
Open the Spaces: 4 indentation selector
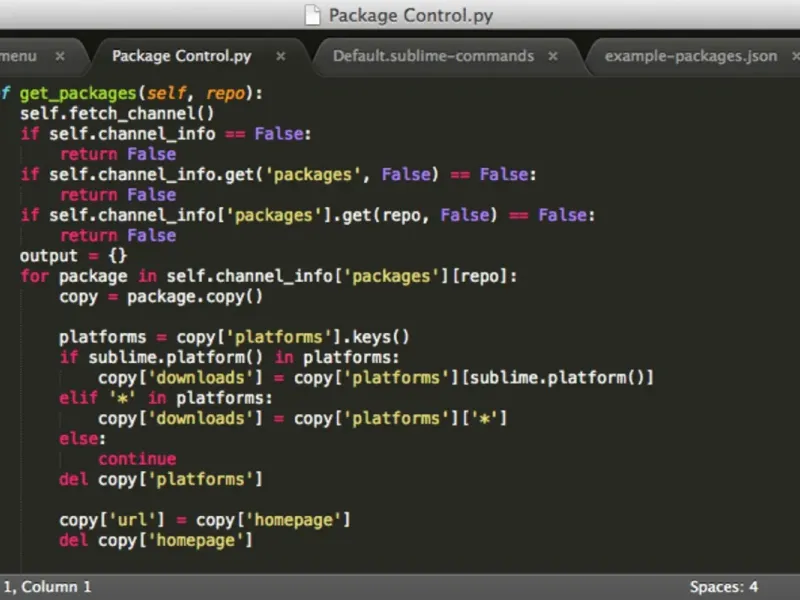coord(723,587)
